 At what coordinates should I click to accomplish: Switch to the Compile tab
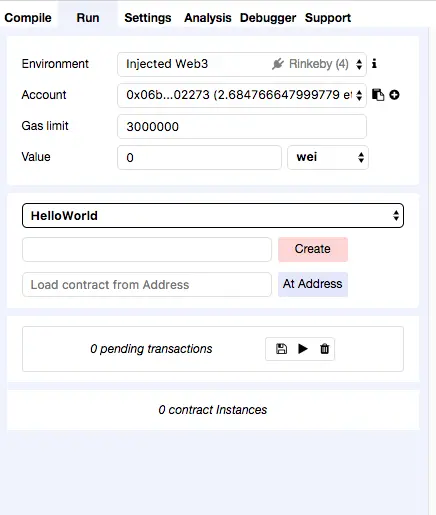tap(28, 18)
